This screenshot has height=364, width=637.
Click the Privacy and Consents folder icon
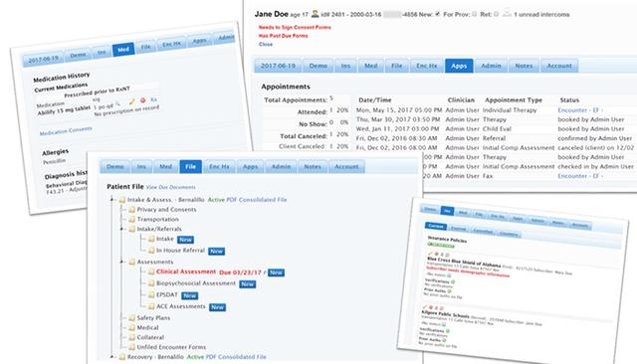[x=132, y=210]
